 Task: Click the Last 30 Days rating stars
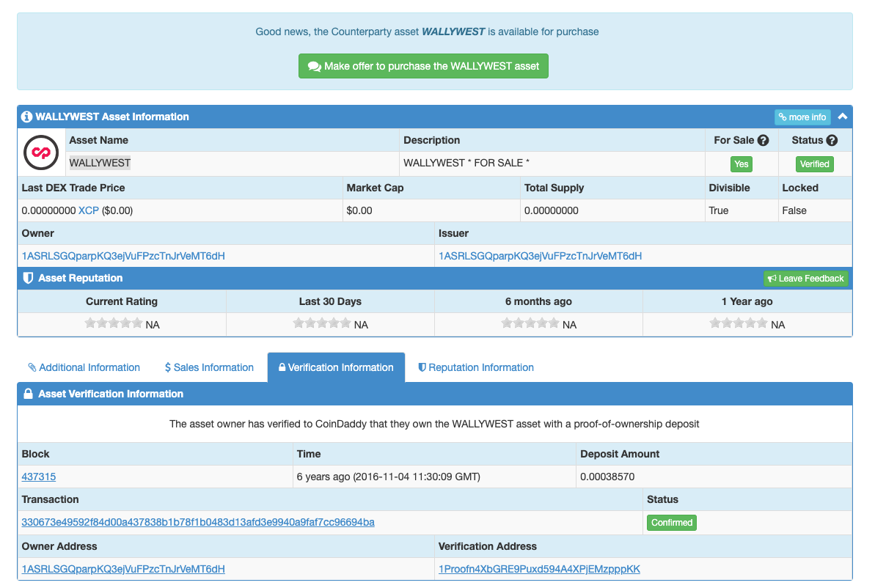tap(322, 323)
